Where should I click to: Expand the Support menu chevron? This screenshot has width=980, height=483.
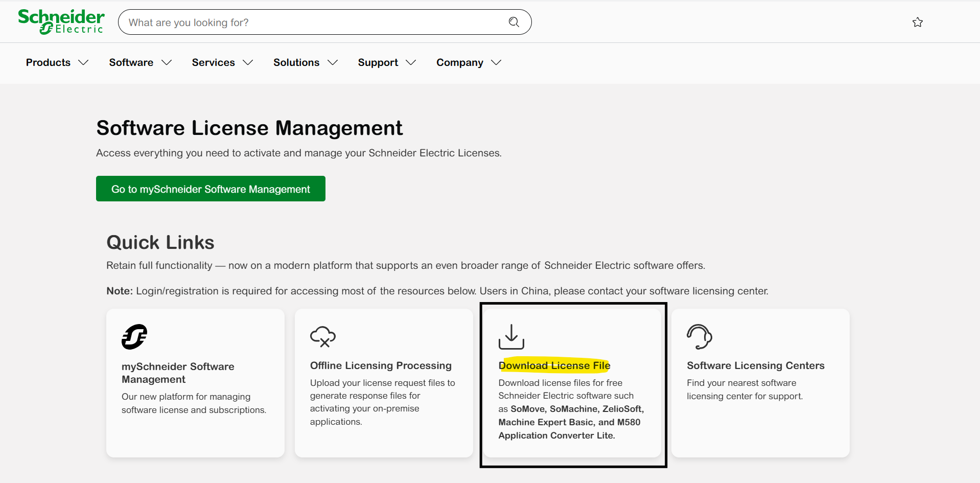(411, 62)
